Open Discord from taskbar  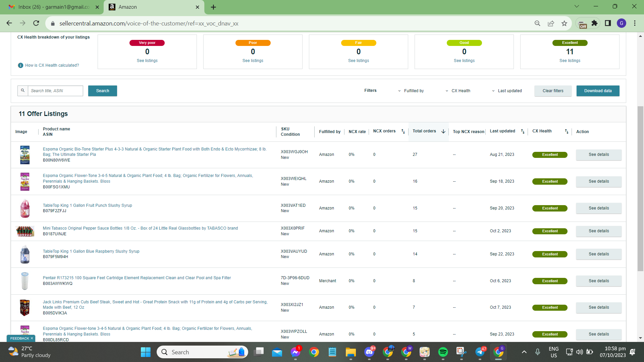tap(369, 352)
